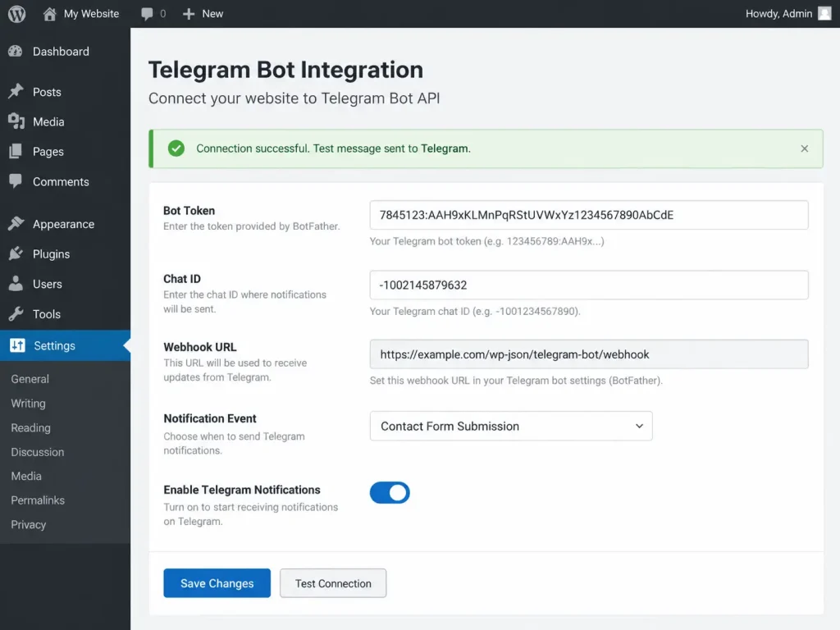Disable the Telegram notifications toggle

pos(390,492)
